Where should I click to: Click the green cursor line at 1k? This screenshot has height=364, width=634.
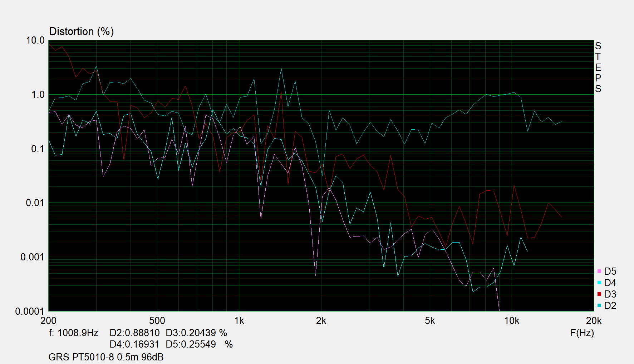coord(240,176)
